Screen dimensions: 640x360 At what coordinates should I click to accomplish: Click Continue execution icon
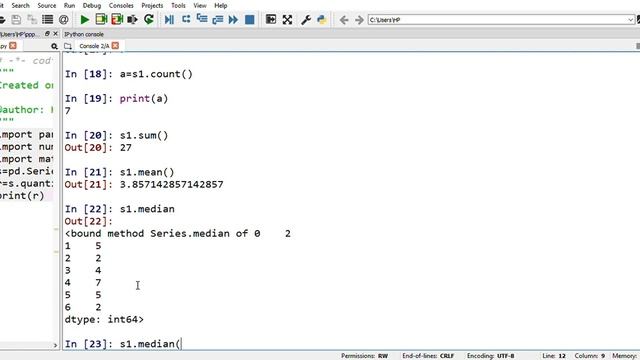coord(233,20)
